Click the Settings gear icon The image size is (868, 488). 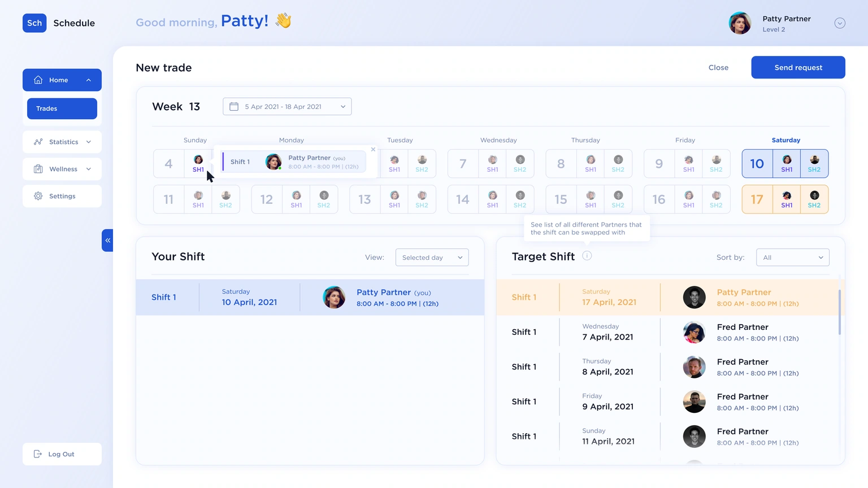click(38, 196)
